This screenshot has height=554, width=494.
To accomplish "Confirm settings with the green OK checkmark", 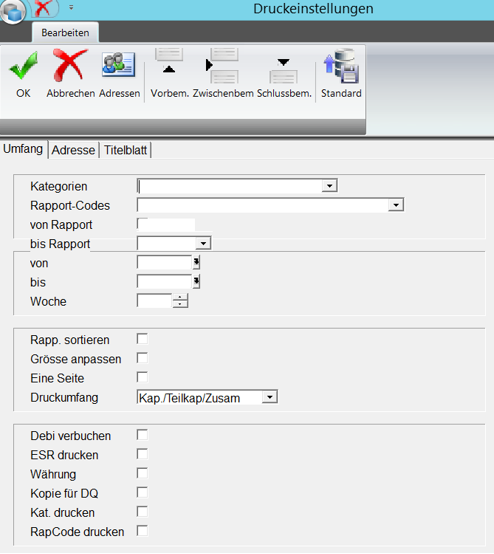I will 23,66.
